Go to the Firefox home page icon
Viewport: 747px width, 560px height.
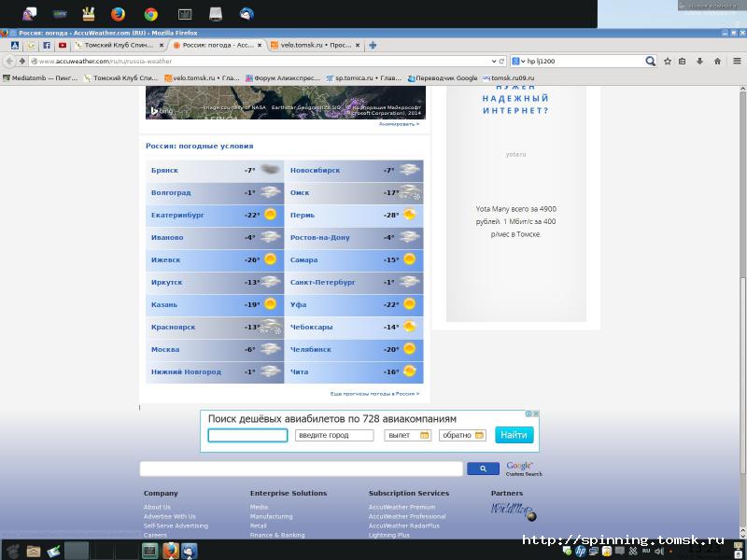point(717,62)
